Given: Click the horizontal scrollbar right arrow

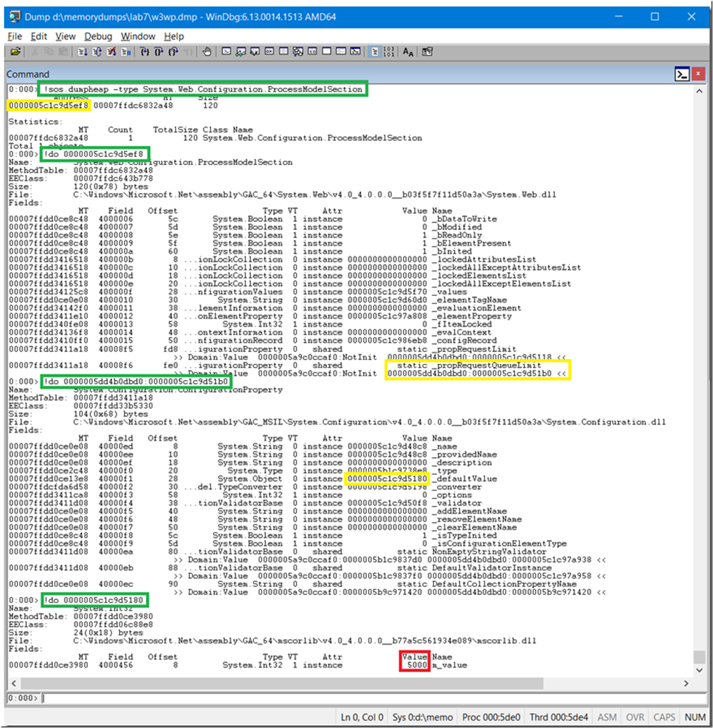Looking at the screenshot, I should tap(686, 683).
